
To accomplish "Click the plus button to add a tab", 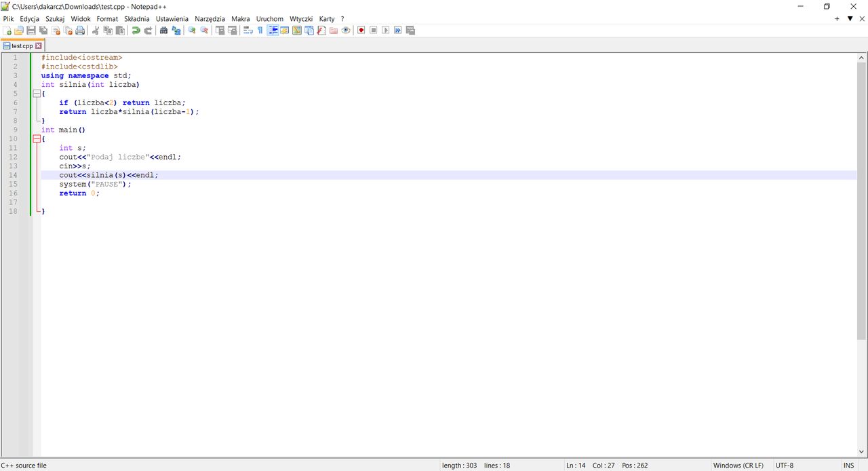I will [837, 19].
